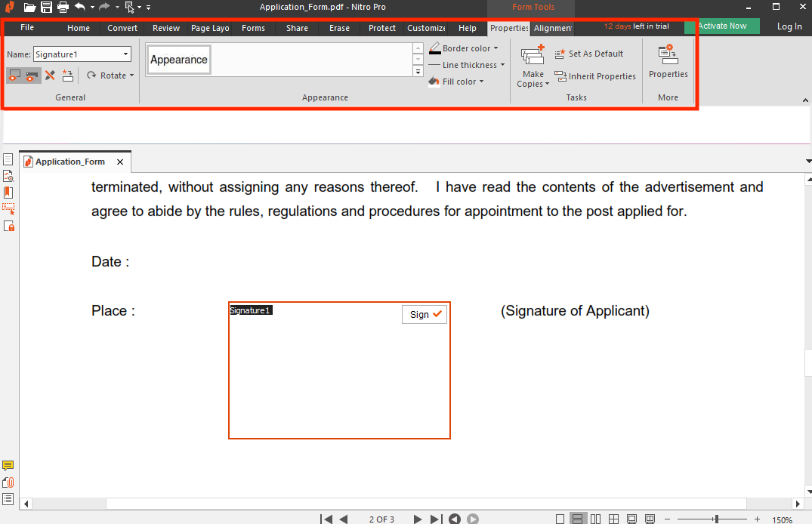Open the Attachments pane with paperclip icon

click(8, 482)
